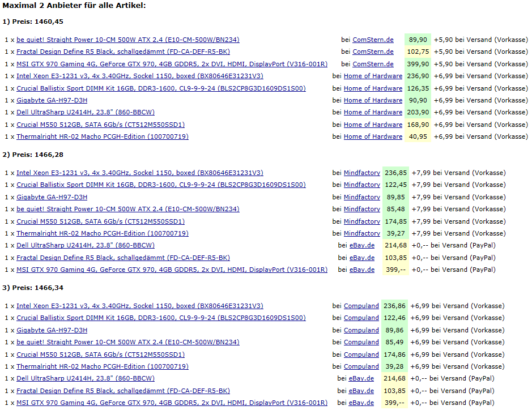Open Gigabyte GA-H97-D3H link in Compuland row

pyautogui.click(x=52, y=330)
